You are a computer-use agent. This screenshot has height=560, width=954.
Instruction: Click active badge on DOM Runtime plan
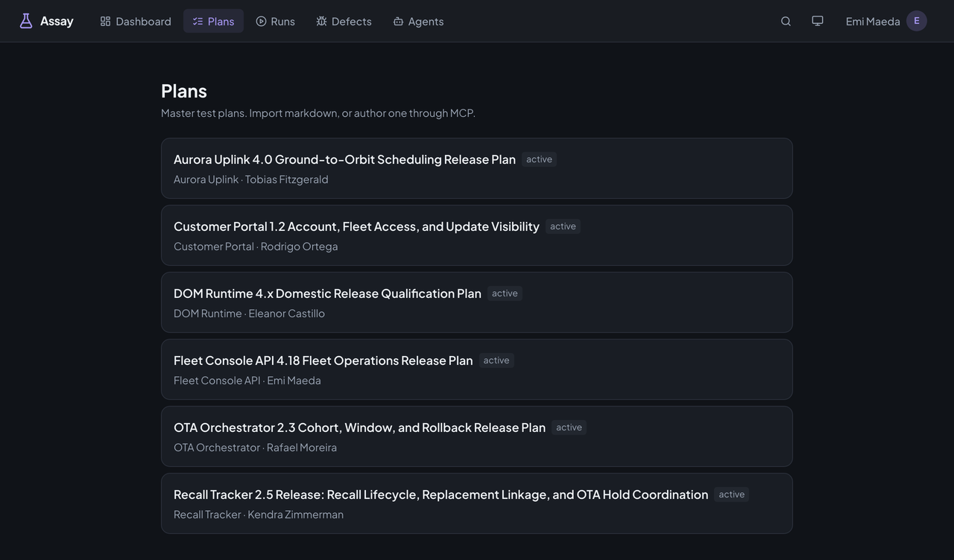pyautogui.click(x=505, y=293)
